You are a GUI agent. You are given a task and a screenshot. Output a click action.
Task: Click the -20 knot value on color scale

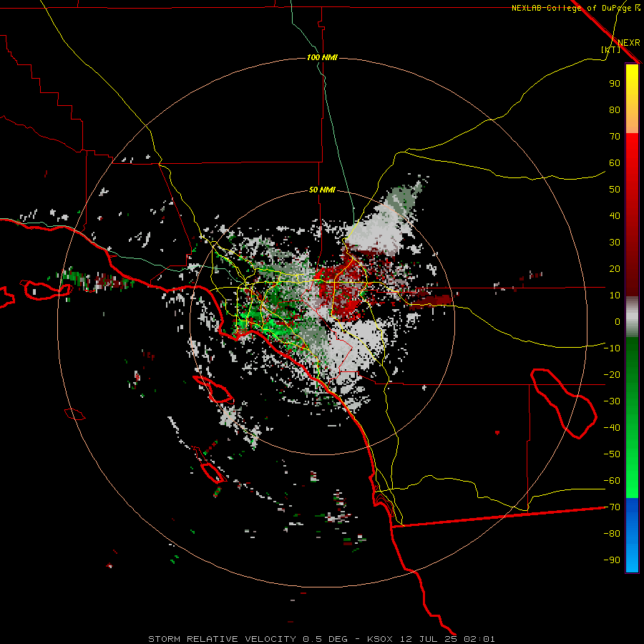(612, 374)
